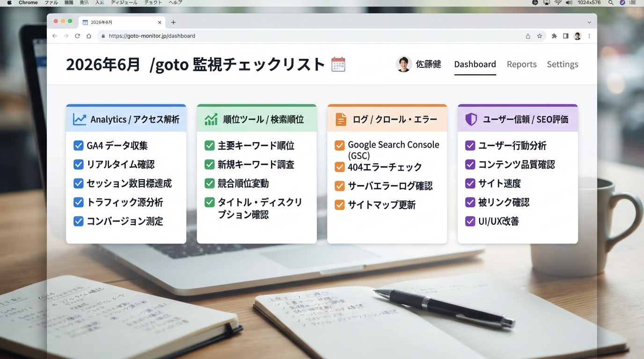The image size is (644, 359).
Task: Expand the tab search chevron
Action: point(589,22)
